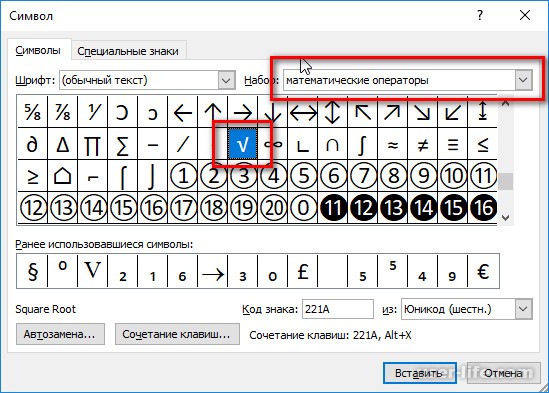Pick the left arrow symbol in the grid
Screen dimensions: 549x393
[182, 112]
